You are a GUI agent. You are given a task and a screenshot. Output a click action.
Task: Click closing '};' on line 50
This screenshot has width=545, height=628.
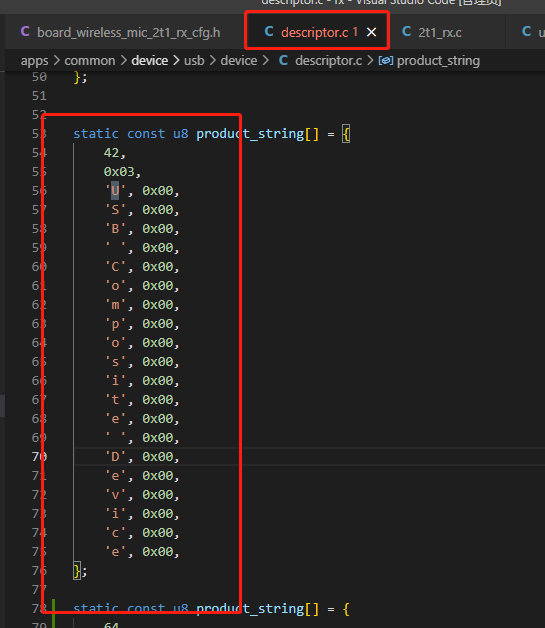(80, 77)
